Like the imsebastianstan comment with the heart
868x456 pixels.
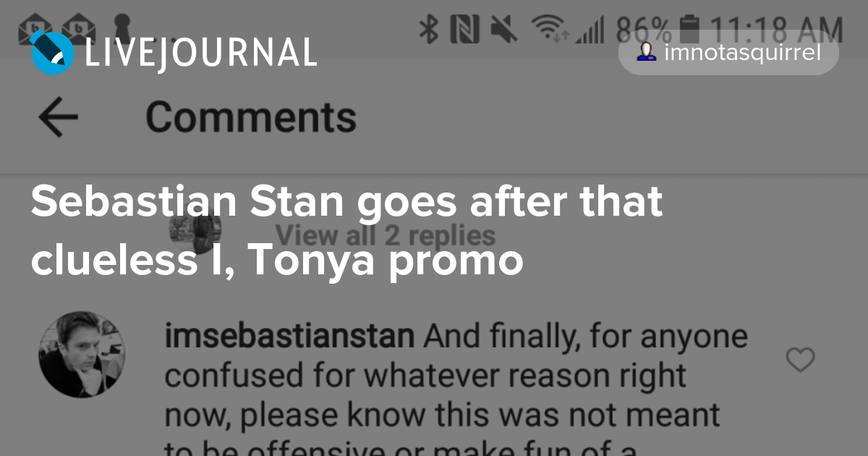800,360
